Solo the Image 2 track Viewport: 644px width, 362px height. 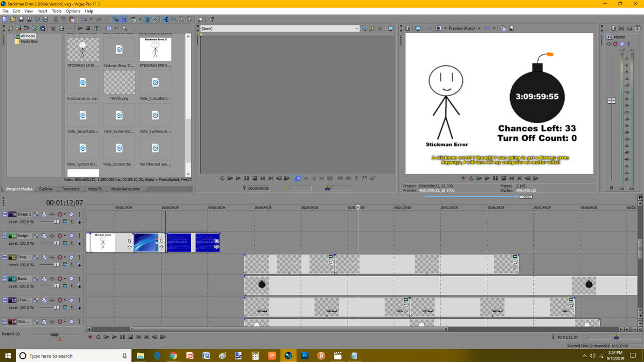click(79, 214)
